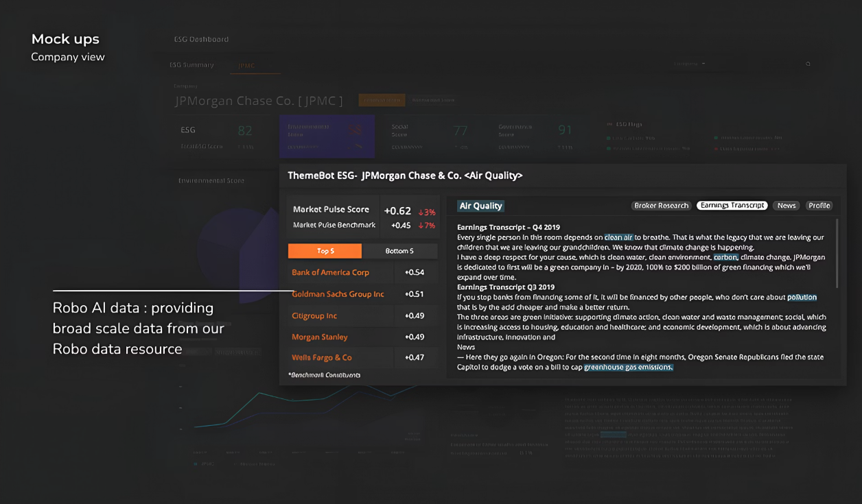
Task: Click the ESG Dashboard title
Action: [x=201, y=39]
